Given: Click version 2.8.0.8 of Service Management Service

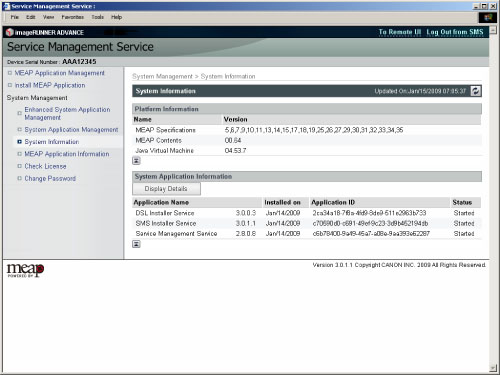Looking at the screenshot, I should pyautogui.click(x=246, y=234).
